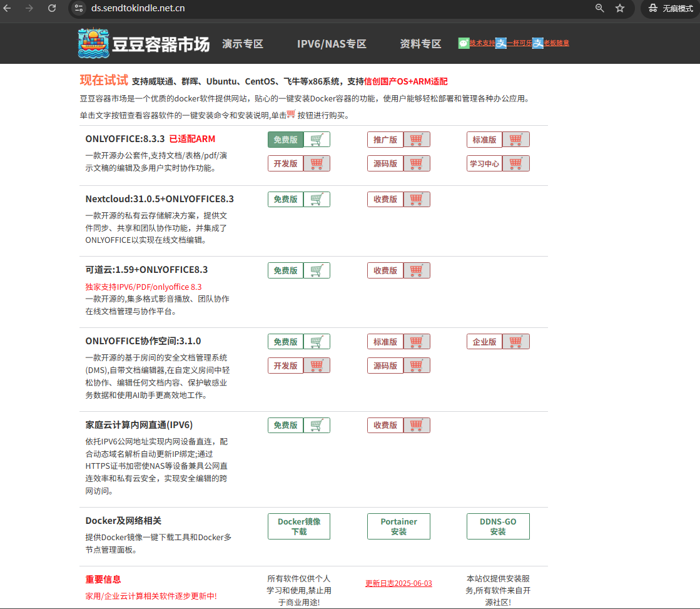Image resolution: width=700 pixels, height=609 pixels.
Task: Click the ONLYOFFICE协作空间 源码版 button
Action: point(385,366)
